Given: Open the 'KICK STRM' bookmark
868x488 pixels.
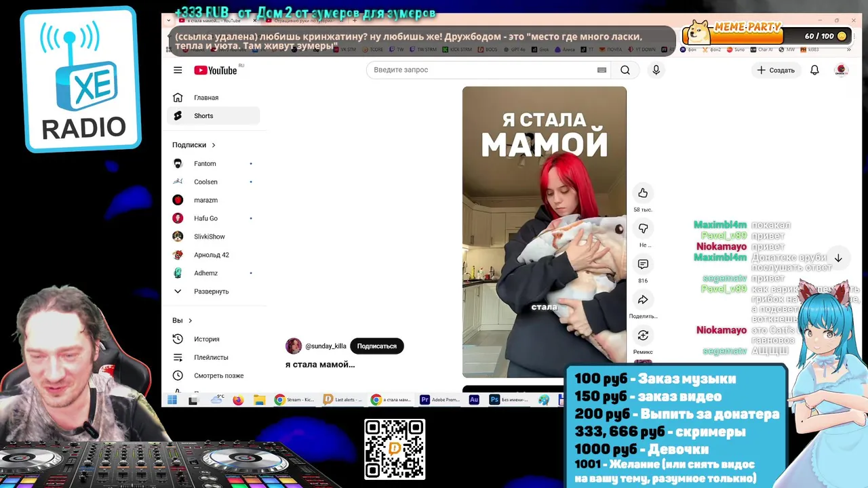Looking at the screenshot, I should point(457,49).
